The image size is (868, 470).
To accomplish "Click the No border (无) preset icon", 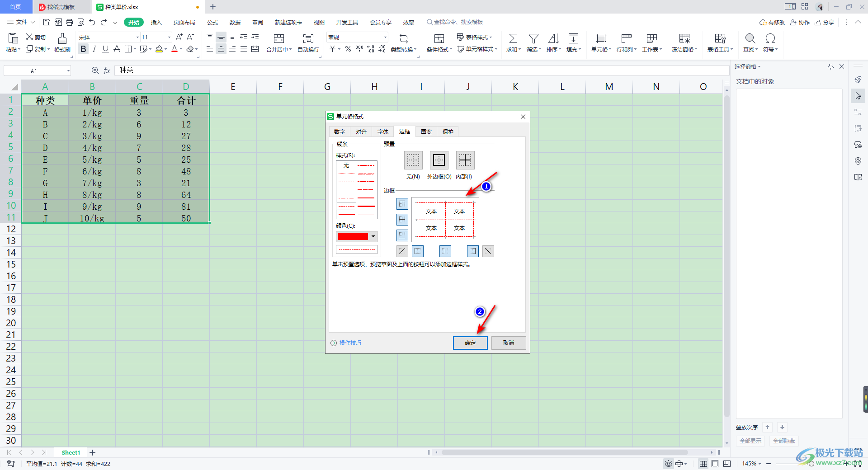I will (413, 160).
